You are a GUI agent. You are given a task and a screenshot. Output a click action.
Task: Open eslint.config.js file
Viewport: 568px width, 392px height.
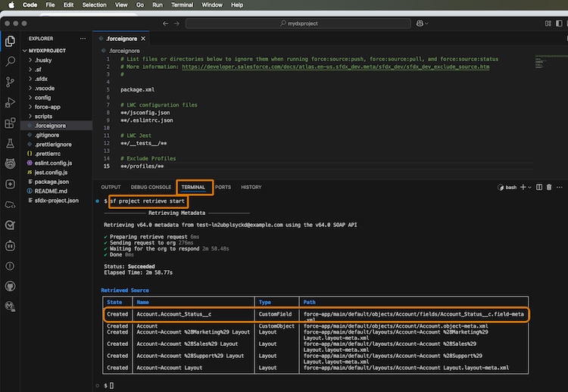[x=53, y=163]
